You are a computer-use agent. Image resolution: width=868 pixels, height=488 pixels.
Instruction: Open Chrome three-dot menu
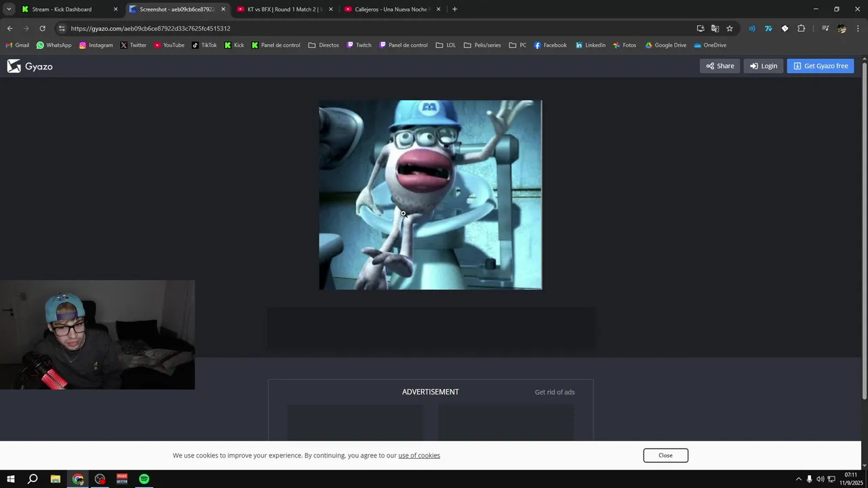click(x=858, y=28)
